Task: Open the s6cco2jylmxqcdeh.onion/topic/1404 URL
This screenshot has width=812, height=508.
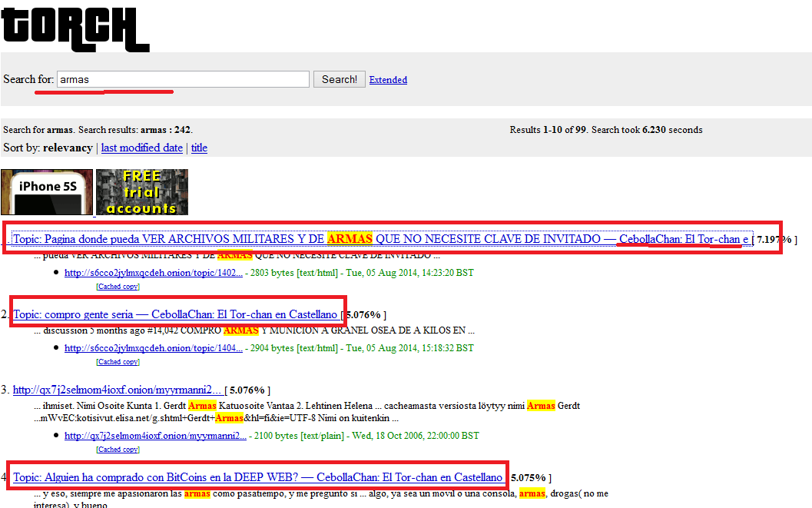Action: pyautogui.click(x=154, y=348)
